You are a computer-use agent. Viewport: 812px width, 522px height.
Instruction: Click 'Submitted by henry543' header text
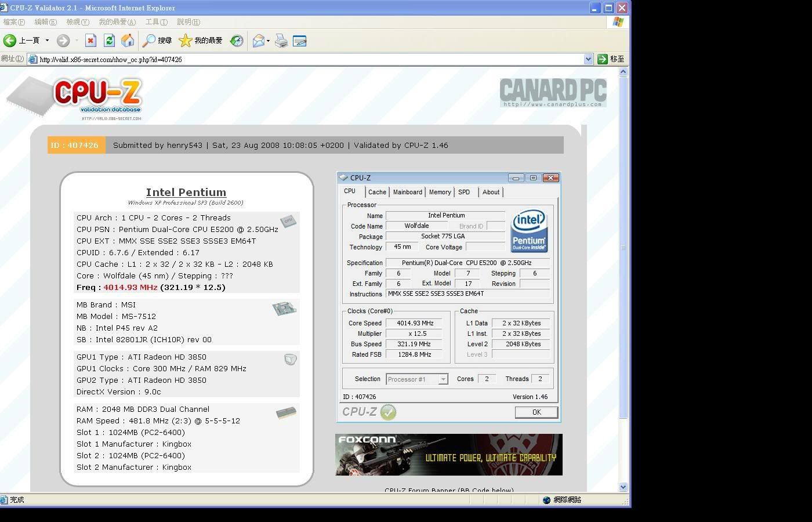tap(158, 145)
